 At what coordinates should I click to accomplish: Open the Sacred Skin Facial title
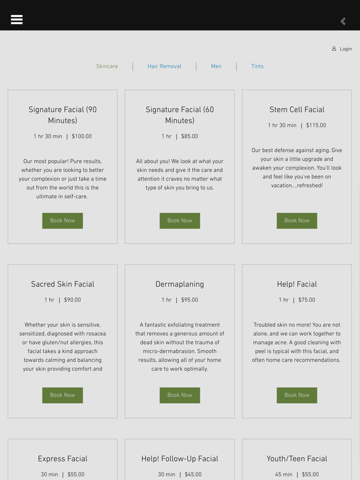63,284
